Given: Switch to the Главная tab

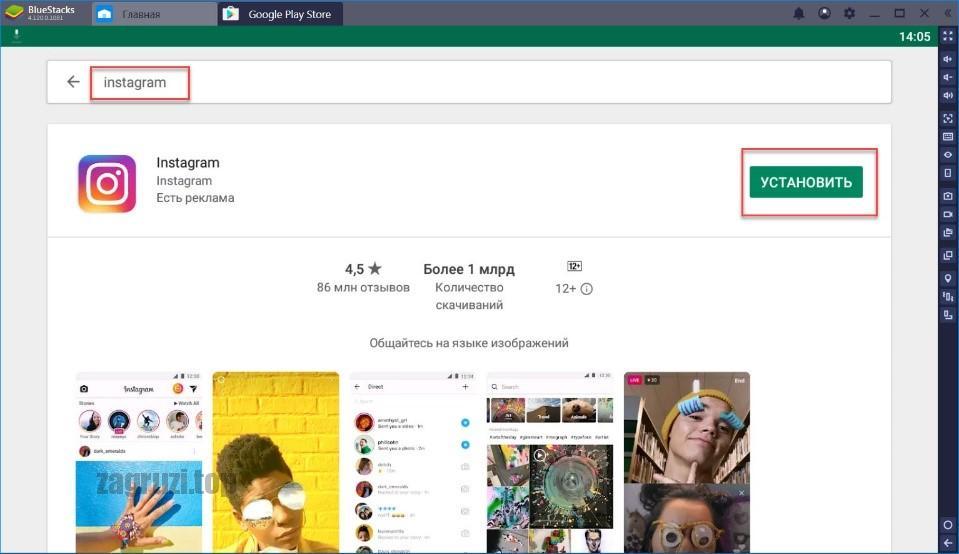Looking at the screenshot, I should pyautogui.click(x=155, y=13).
